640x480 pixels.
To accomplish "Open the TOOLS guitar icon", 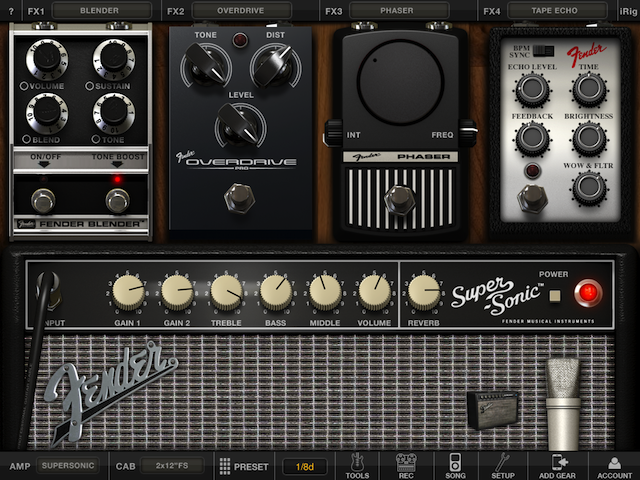I will click(357, 466).
